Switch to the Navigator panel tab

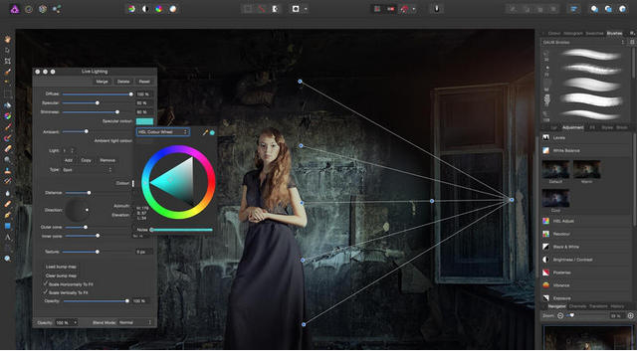(556, 306)
